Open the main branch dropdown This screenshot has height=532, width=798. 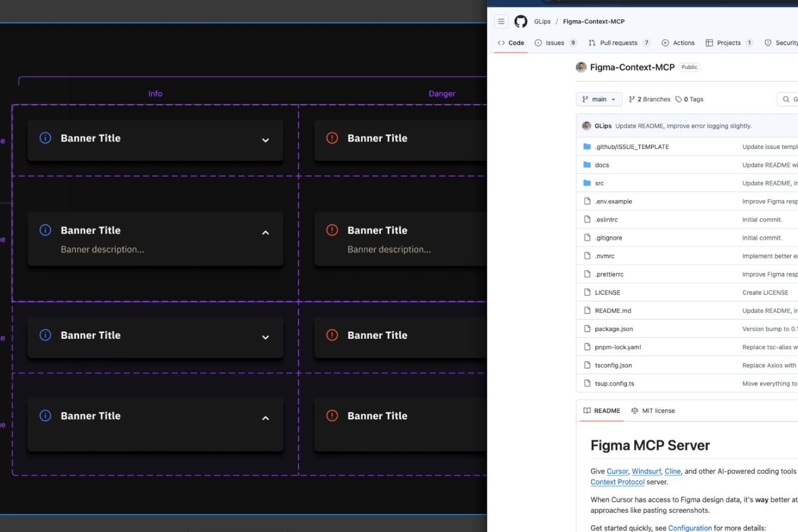pos(598,99)
